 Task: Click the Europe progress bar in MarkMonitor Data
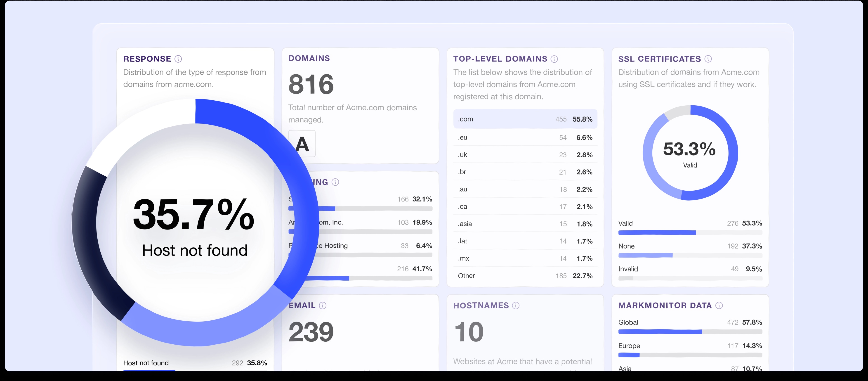click(x=690, y=355)
